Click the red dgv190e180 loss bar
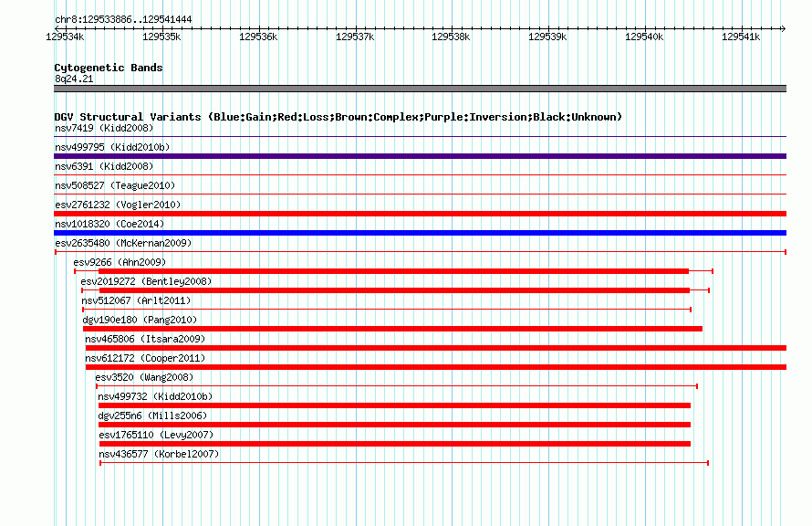This screenshot has height=526, width=812. coord(392,329)
